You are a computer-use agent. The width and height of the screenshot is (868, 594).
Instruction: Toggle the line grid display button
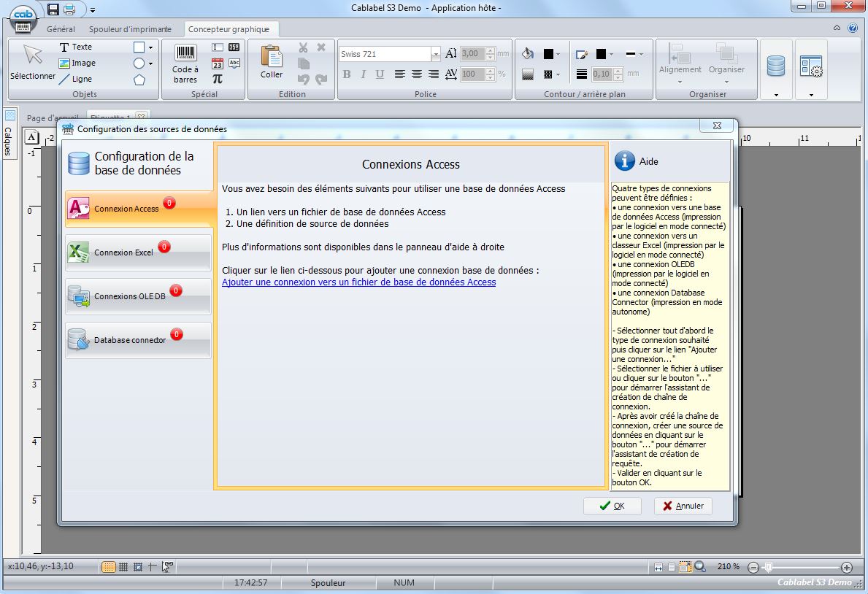click(123, 566)
